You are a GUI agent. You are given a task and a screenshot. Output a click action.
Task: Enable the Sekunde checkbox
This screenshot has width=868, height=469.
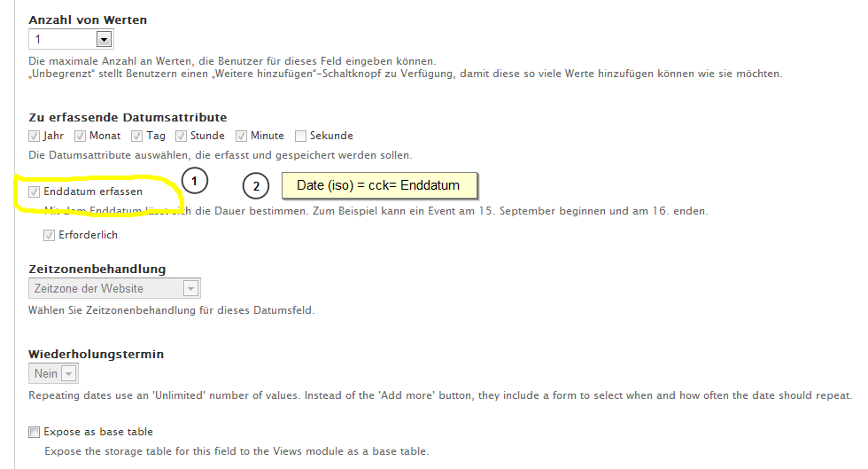[x=301, y=136]
